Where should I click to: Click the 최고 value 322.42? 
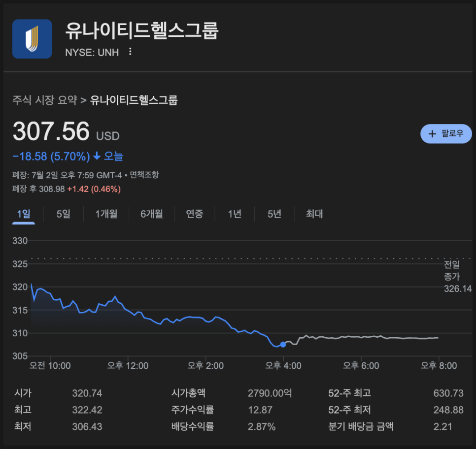[87, 410]
